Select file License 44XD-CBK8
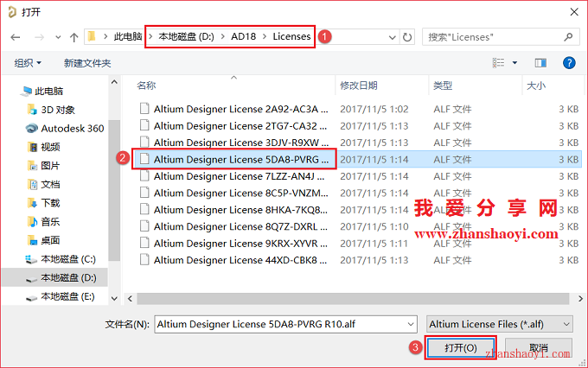Image resolution: width=588 pixels, height=368 pixels. coord(240,260)
